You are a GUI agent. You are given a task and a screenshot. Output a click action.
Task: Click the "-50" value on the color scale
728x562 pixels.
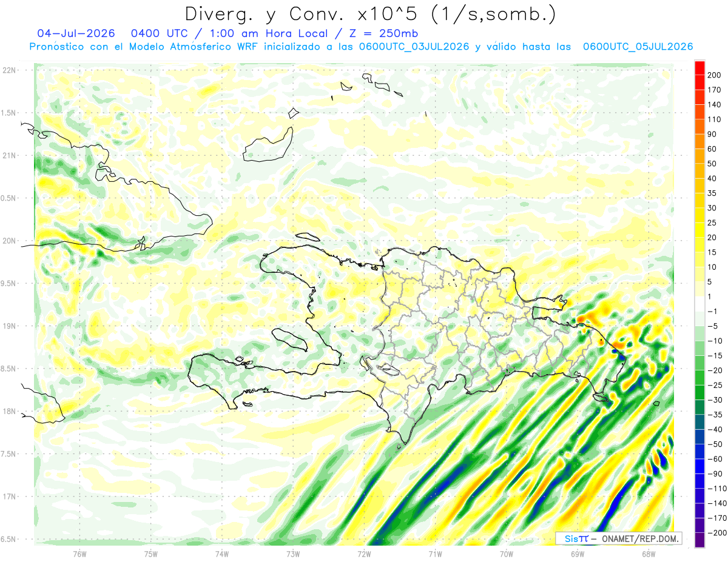[x=715, y=444]
